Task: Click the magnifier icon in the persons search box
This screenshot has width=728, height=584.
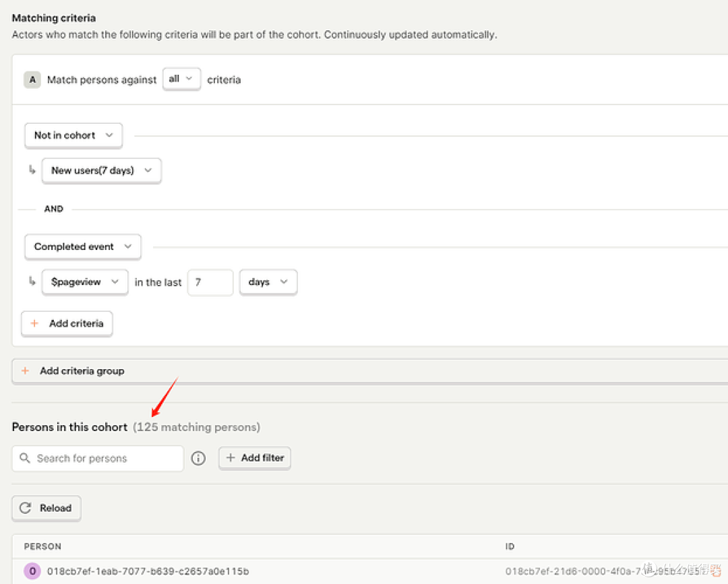Action: coord(25,458)
